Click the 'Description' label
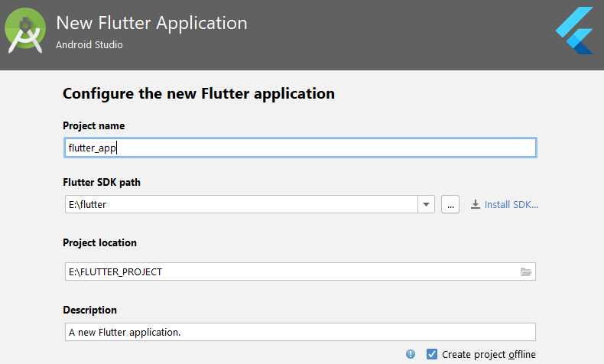Screen dimensions: 604x364 pos(89,310)
